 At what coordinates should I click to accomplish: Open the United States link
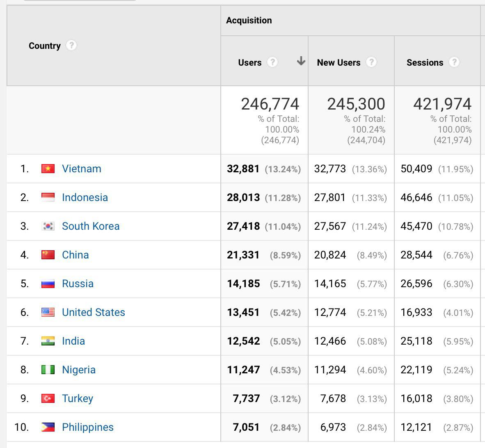click(93, 312)
